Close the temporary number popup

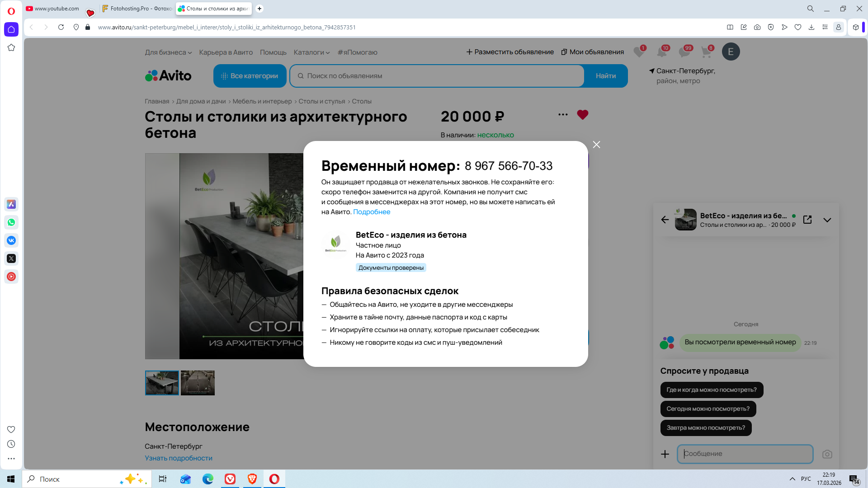point(596,145)
